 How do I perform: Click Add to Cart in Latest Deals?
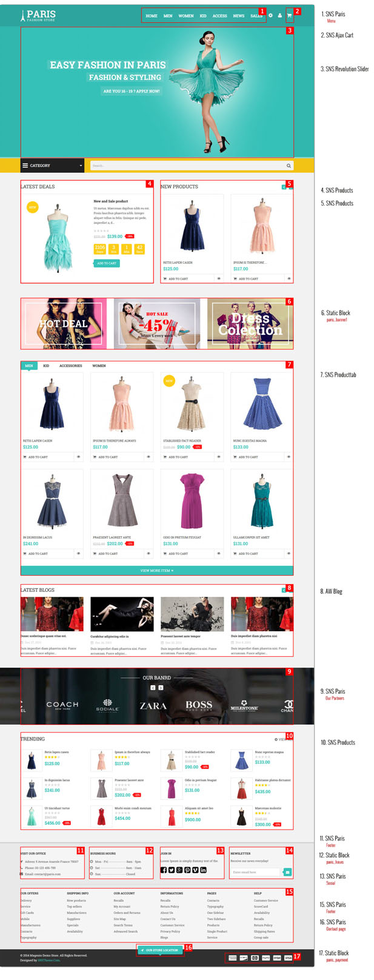[107, 263]
